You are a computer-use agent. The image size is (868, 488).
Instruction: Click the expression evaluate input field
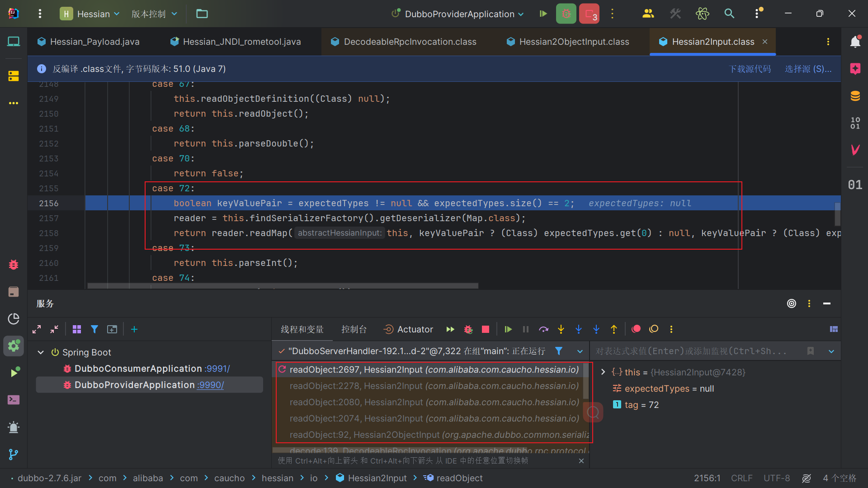coord(696,351)
